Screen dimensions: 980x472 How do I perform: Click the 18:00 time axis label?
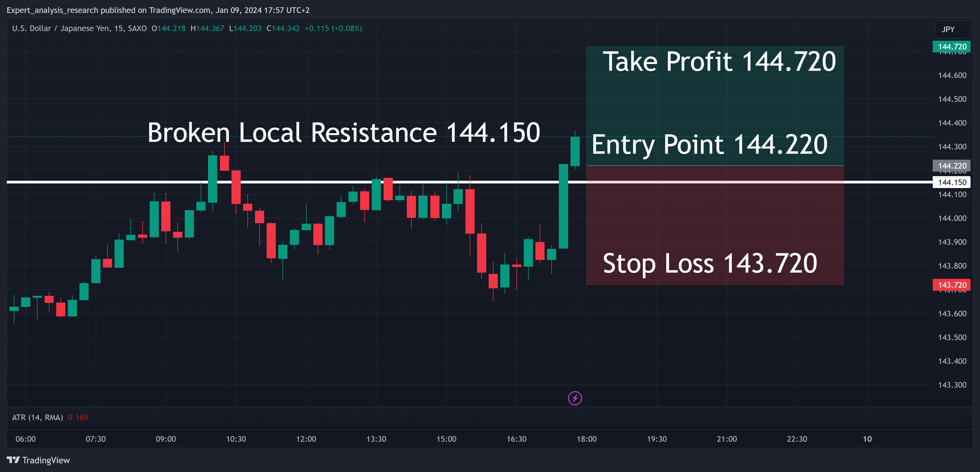point(587,439)
